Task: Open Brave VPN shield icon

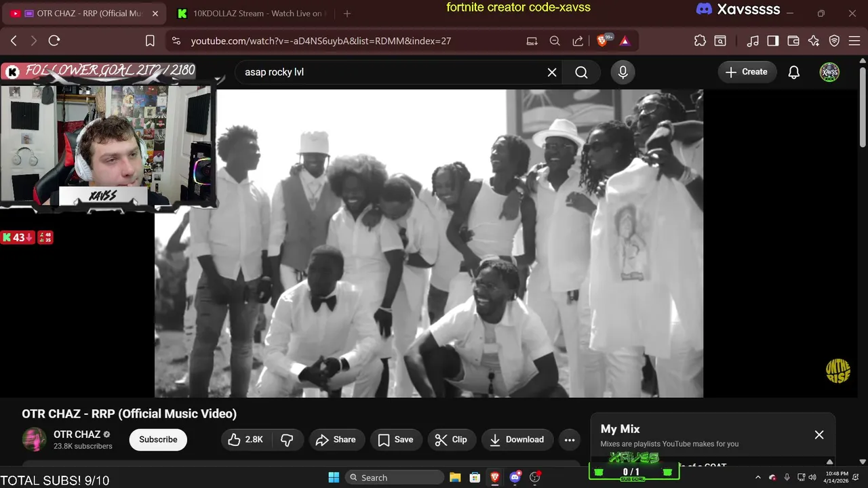Action: (x=835, y=41)
